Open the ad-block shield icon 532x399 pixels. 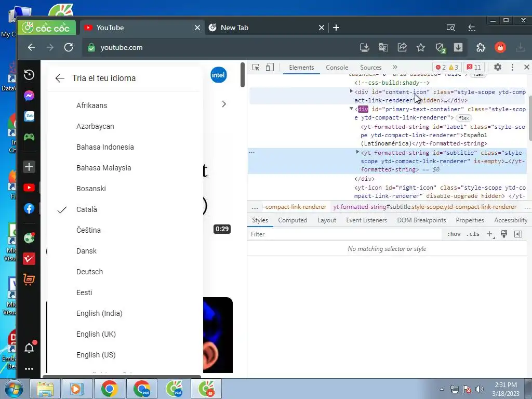point(440,48)
